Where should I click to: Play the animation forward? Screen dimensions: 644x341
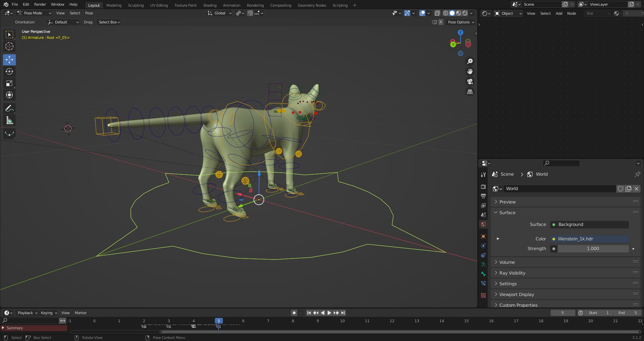coord(329,313)
